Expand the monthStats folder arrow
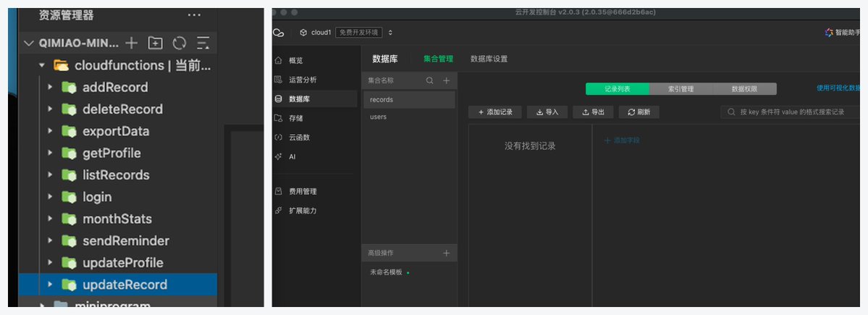 [x=50, y=219]
